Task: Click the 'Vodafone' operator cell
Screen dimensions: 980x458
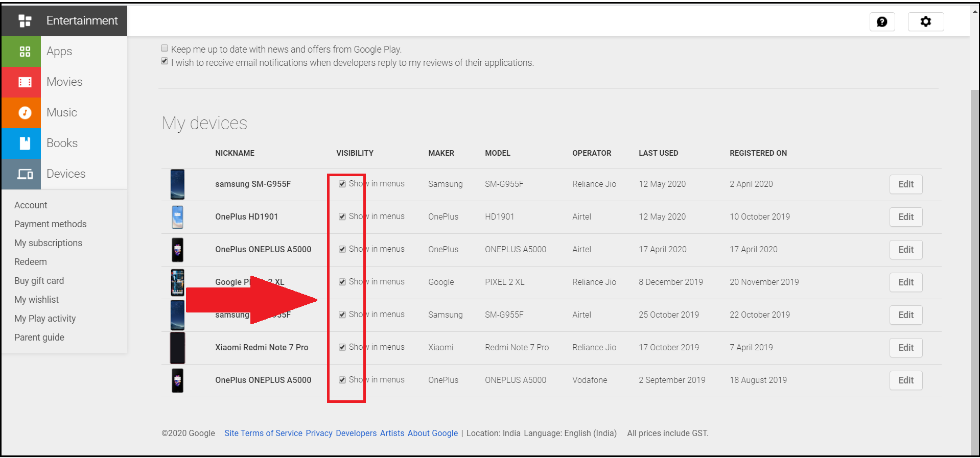Action: tap(590, 380)
